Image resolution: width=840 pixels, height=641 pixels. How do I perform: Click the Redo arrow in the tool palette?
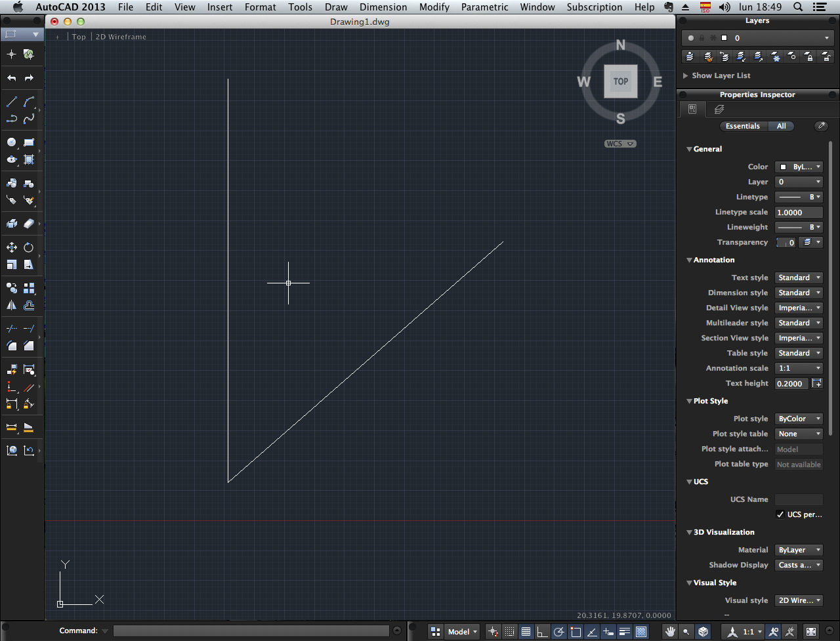(x=29, y=78)
